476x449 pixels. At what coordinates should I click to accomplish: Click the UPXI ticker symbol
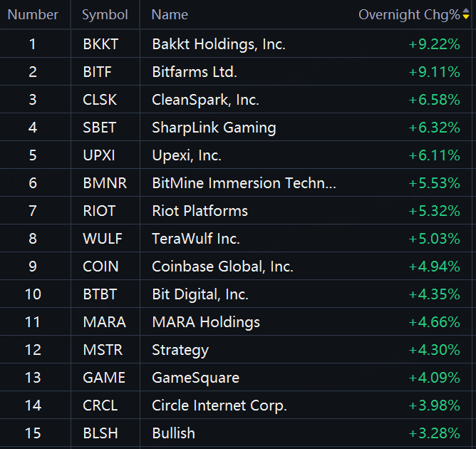98,155
